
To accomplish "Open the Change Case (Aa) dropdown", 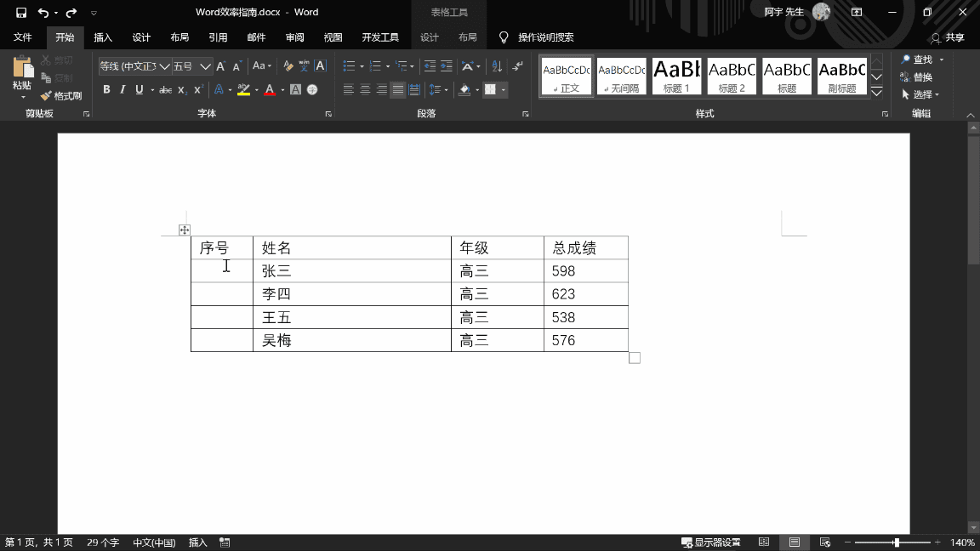I will pos(262,66).
